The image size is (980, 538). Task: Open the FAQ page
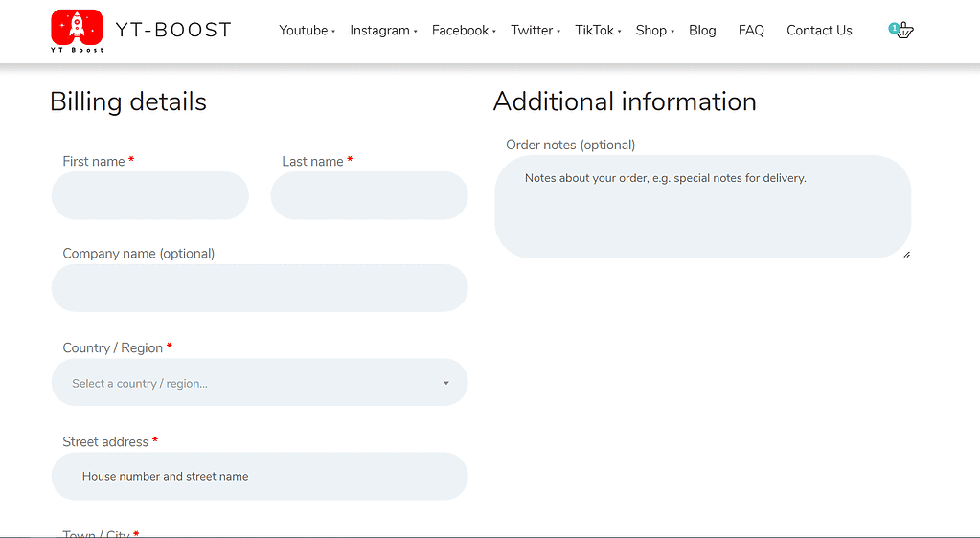pos(751,30)
